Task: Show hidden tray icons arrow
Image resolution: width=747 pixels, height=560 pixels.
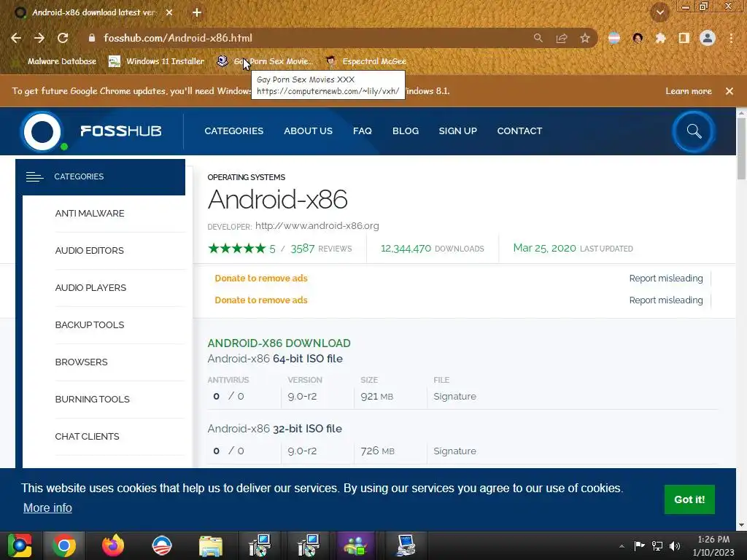Action: pos(622,546)
